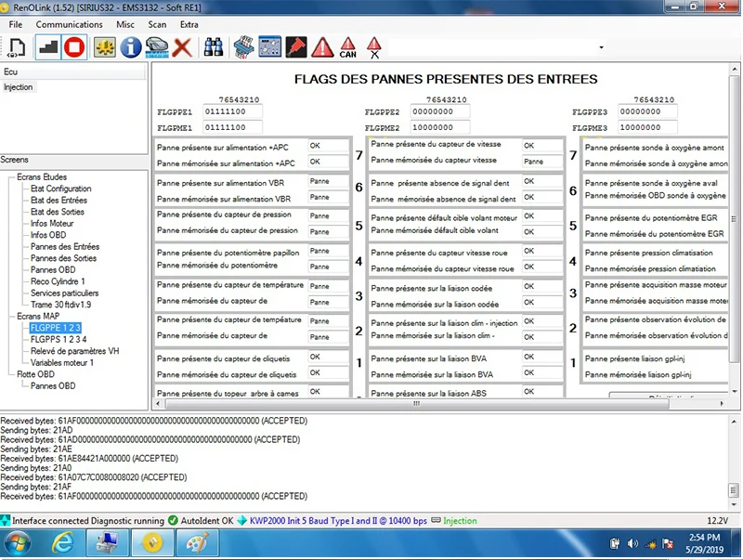Open the toolbar combo box dropdown

[x=601, y=47]
